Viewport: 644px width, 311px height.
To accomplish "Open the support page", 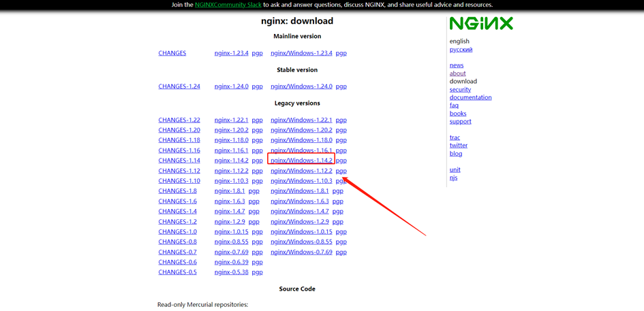I will tap(461, 121).
